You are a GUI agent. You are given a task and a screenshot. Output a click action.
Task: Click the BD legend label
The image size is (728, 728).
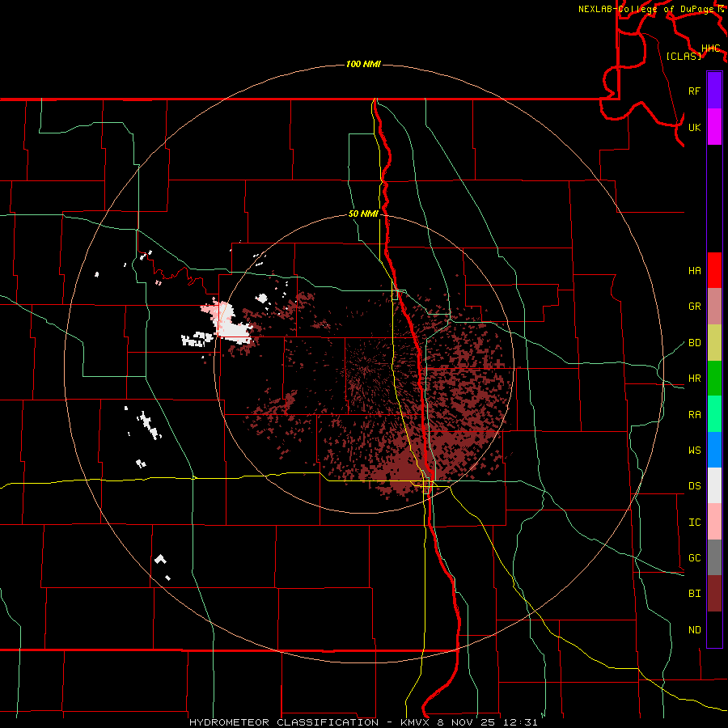coord(694,343)
